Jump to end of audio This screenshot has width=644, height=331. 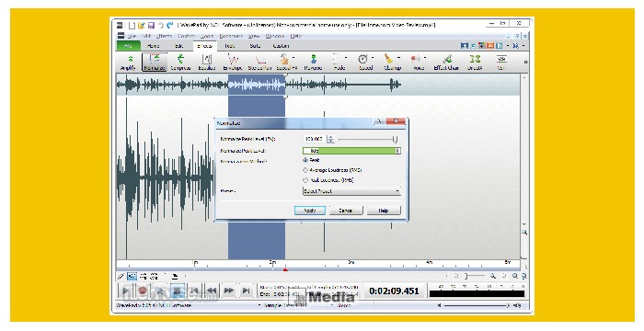coord(246,291)
